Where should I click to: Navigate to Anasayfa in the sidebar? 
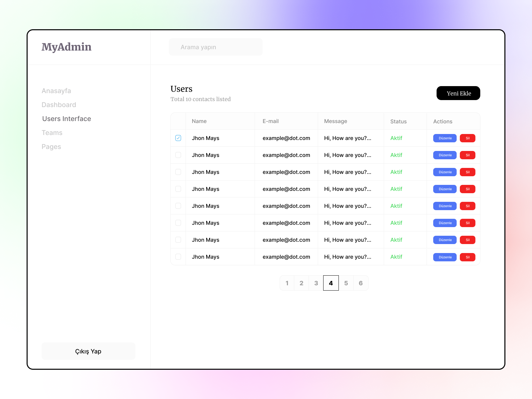pyautogui.click(x=56, y=90)
